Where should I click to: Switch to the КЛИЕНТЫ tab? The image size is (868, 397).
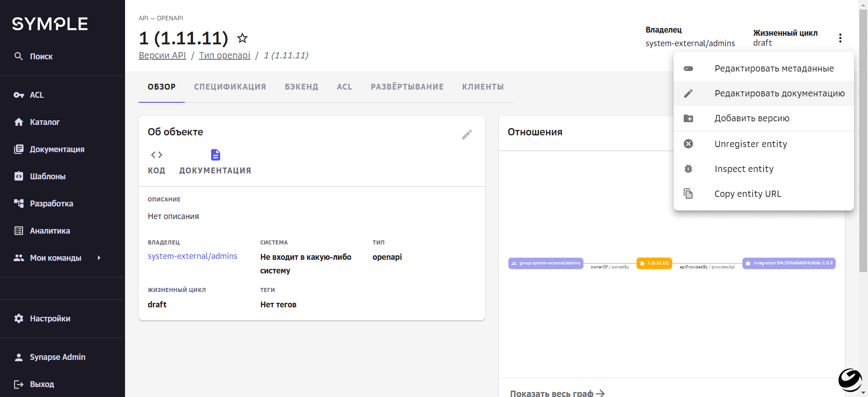[x=483, y=87]
